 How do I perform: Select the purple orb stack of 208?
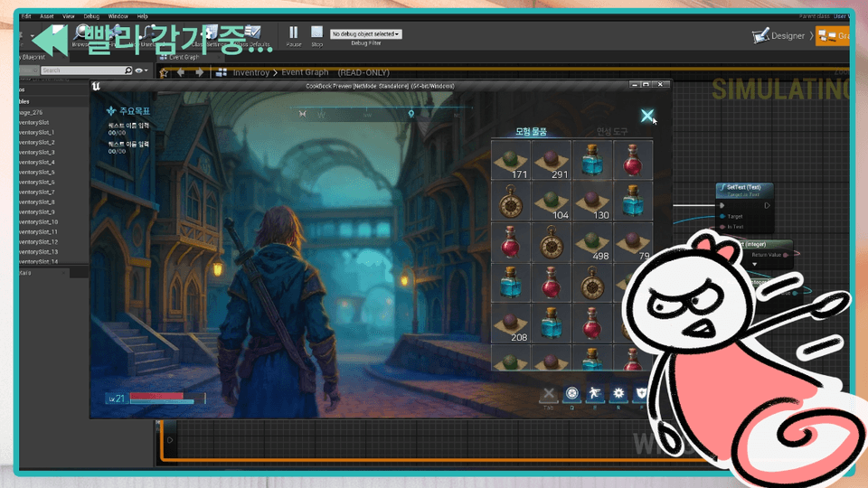[x=510, y=324]
